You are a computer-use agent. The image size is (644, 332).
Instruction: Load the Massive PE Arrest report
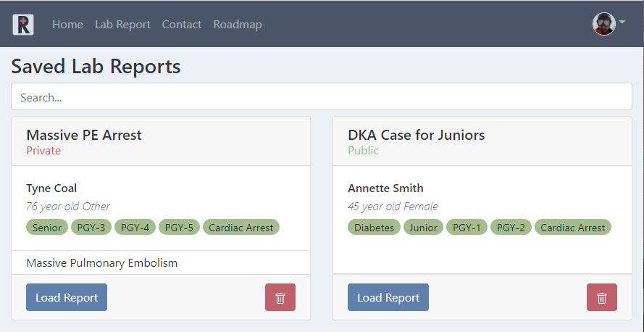tap(67, 297)
